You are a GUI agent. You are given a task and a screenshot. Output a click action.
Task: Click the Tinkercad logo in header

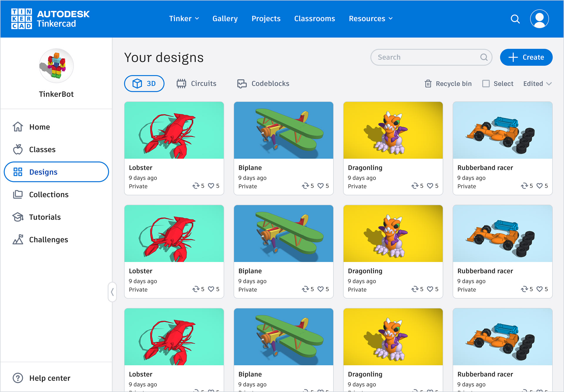[50, 19]
